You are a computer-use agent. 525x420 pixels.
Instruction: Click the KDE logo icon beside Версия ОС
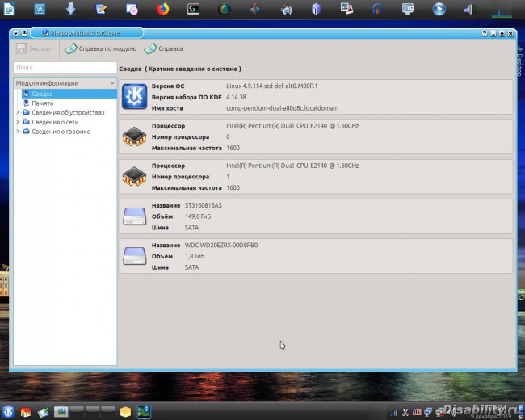(x=132, y=97)
